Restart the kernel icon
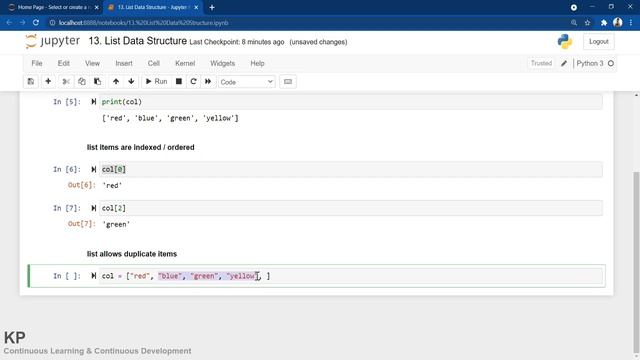 pos(193,82)
